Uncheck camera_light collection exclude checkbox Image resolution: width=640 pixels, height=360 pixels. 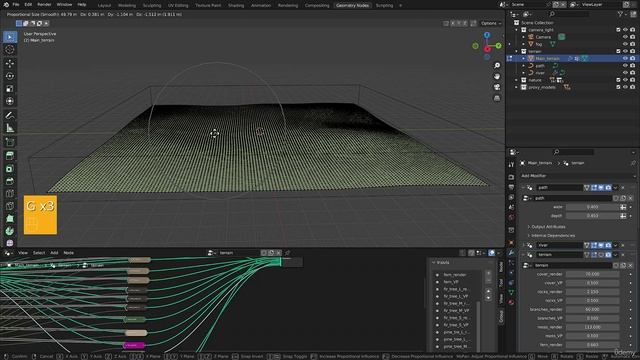pos(618,30)
